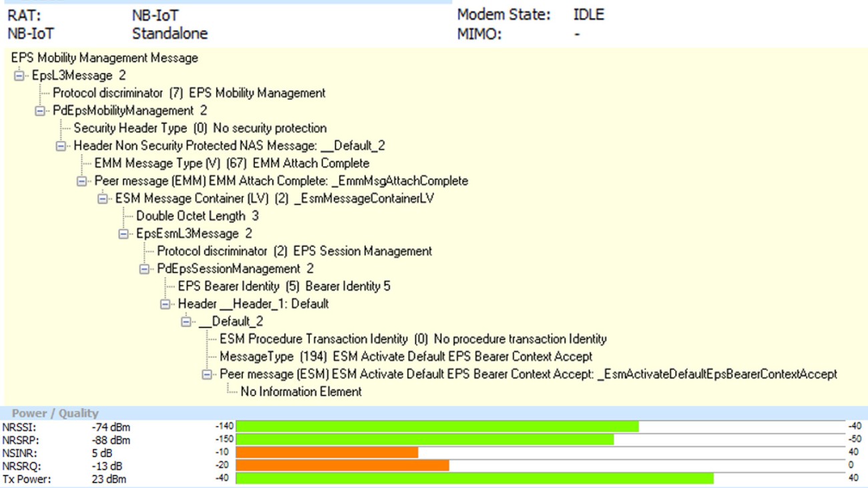Click the Modem State IDLE value
The image size is (868, 488).
[589, 15]
